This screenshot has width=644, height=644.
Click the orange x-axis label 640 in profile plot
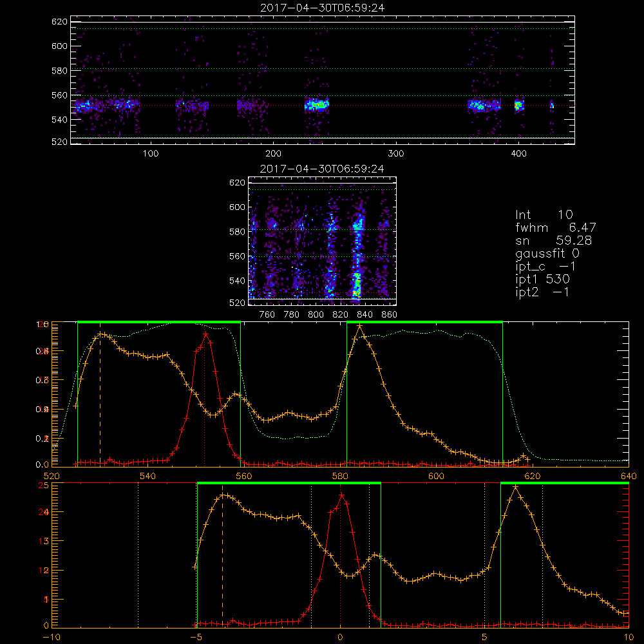pyautogui.click(x=629, y=476)
